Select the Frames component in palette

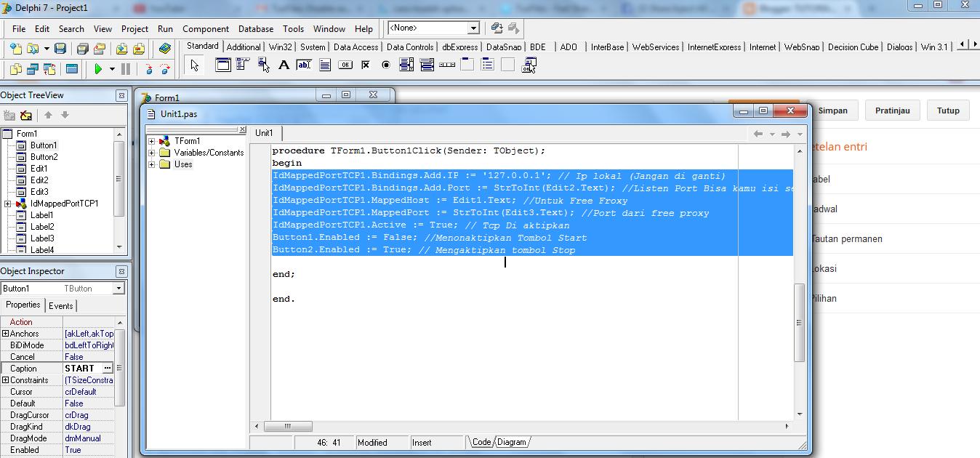pos(223,65)
